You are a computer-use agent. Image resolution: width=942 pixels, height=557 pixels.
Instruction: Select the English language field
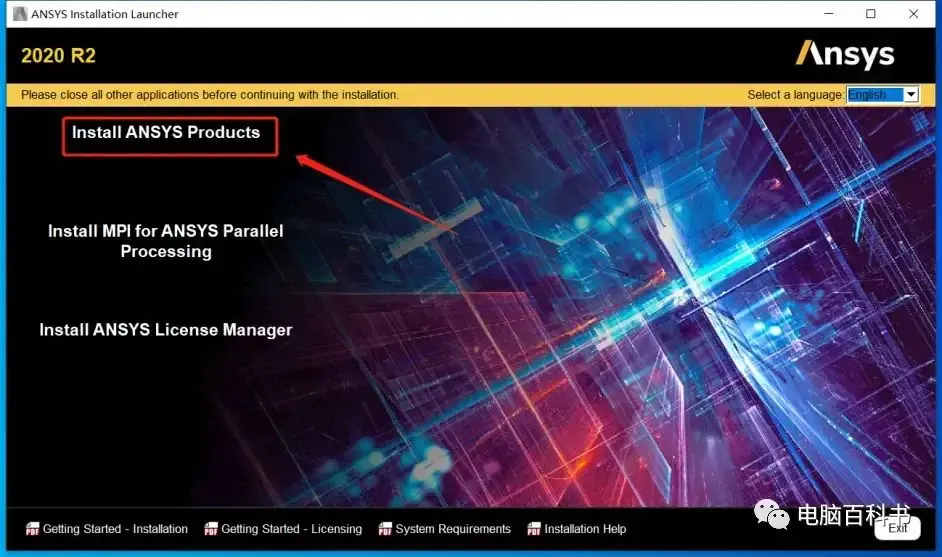[x=875, y=94]
